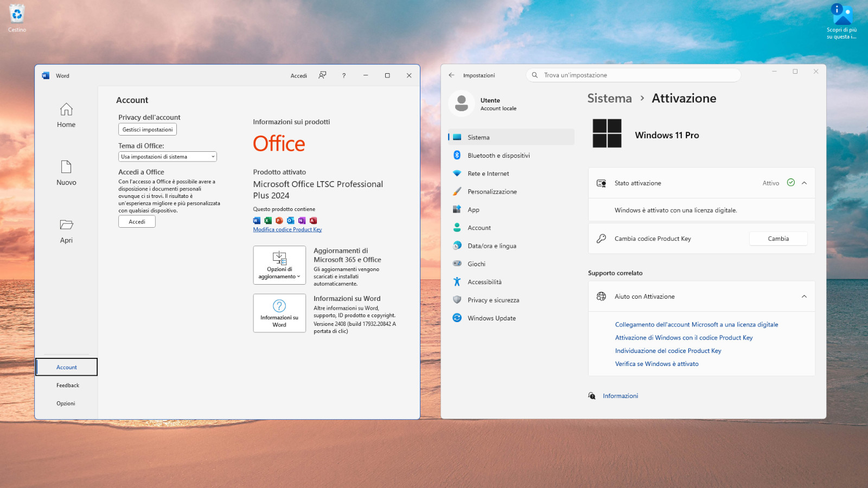868x488 pixels.
Task: Click the Informazioni help icon at bottom
Action: [x=592, y=396]
